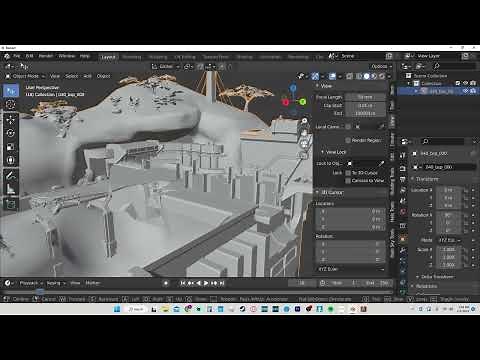Open the Select menu in viewport header
The height and width of the screenshot is (360, 480).
(71, 76)
